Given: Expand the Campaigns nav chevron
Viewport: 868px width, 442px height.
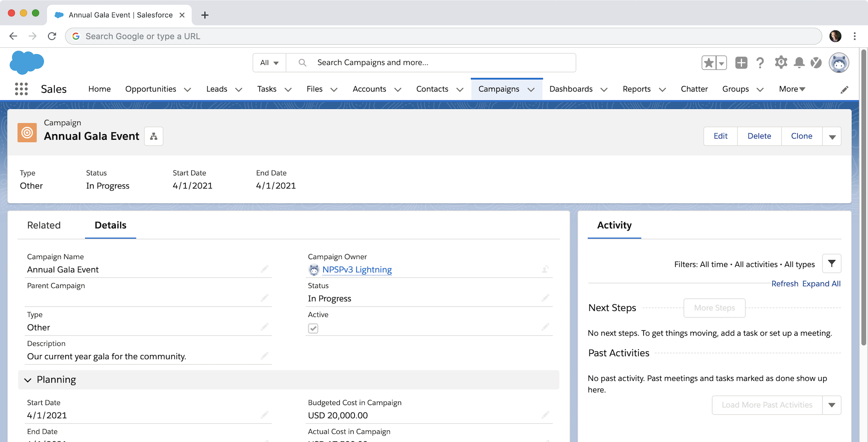Looking at the screenshot, I should tap(531, 89).
